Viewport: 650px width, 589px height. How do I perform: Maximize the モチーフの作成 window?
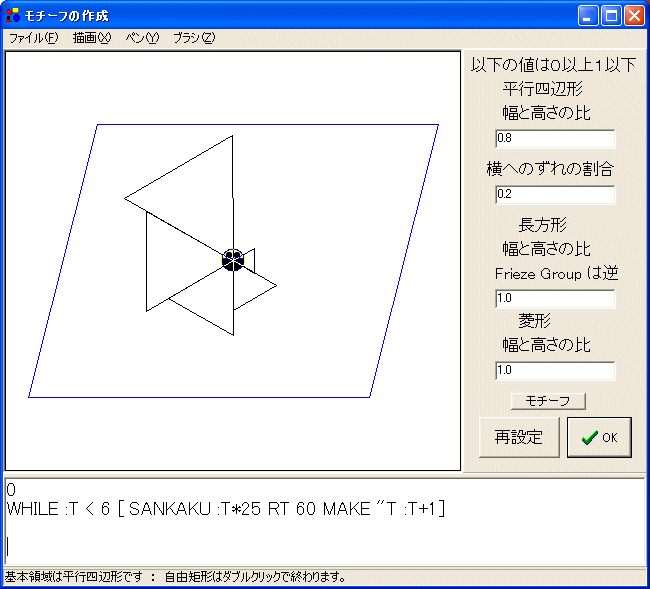611,16
